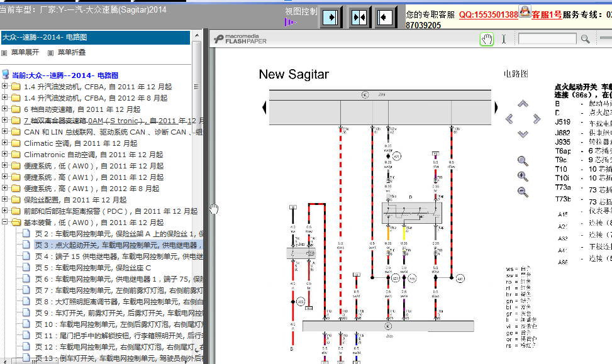This screenshot has width=612, height=364.
Task: Pan diagram down with the down arrow
Action: (x=523, y=134)
